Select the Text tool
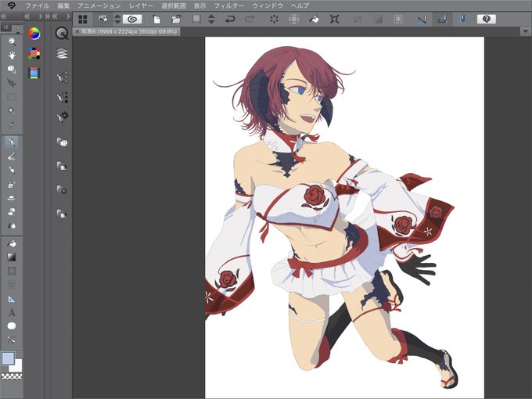 [12, 313]
